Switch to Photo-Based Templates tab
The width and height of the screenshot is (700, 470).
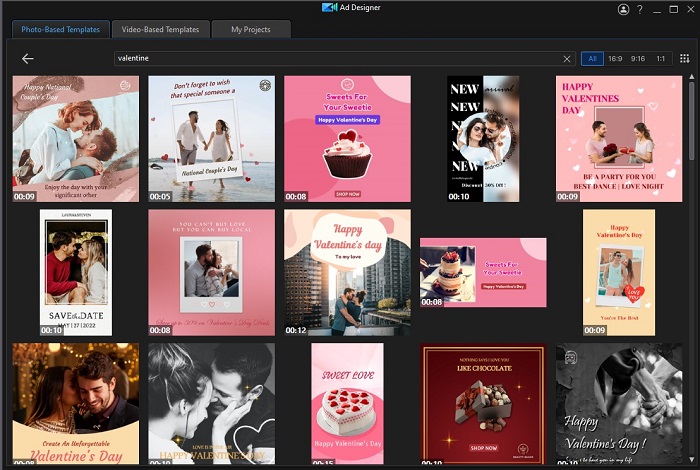(61, 29)
